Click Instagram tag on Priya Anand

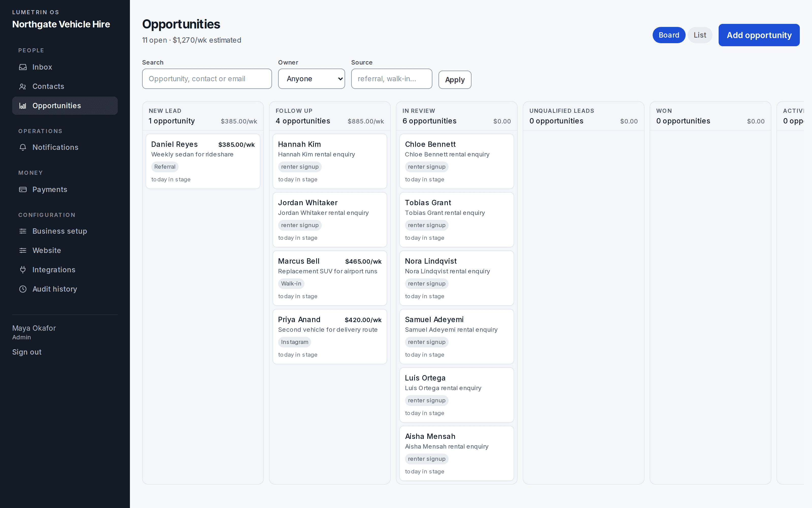pos(295,342)
